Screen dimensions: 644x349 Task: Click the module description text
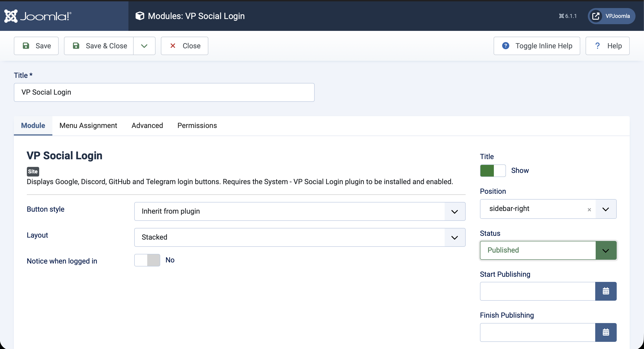pos(240,181)
